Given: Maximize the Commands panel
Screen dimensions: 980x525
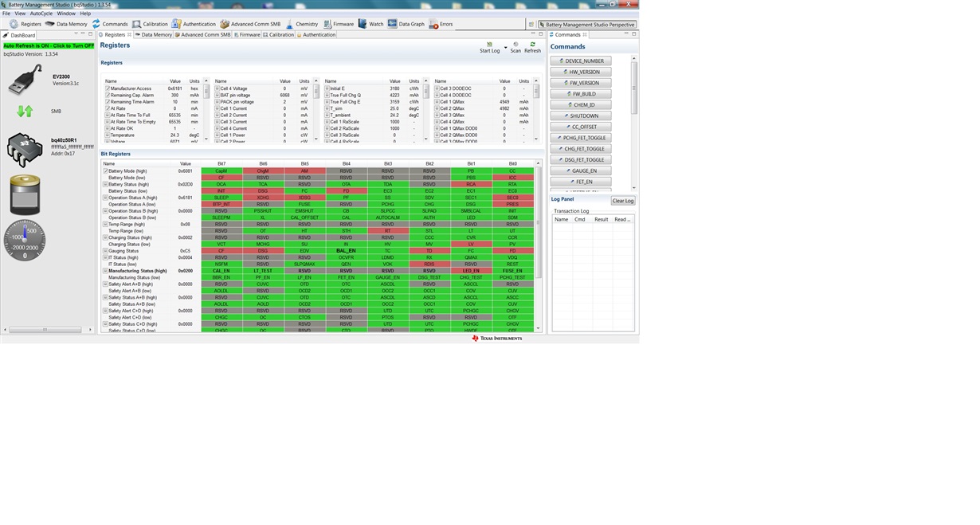Looking at the screenshot, I should click(x=634, y=34).
